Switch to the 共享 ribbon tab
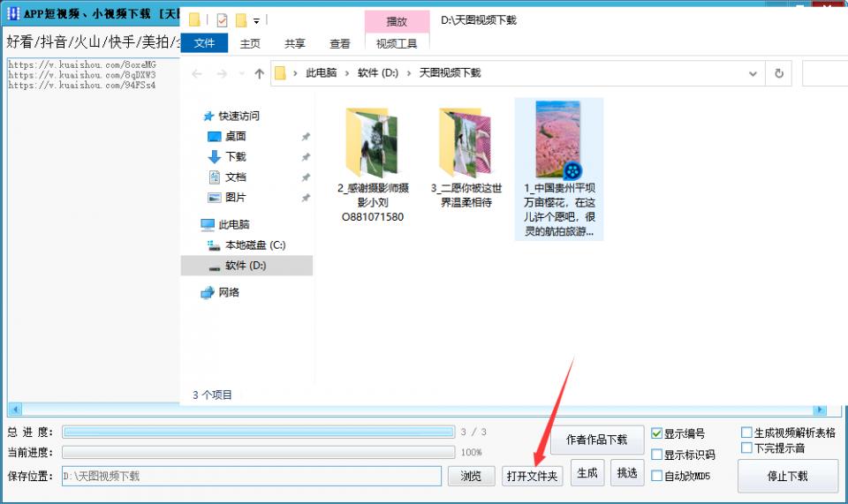Screen dimensions: 848x504 (295, 44)
